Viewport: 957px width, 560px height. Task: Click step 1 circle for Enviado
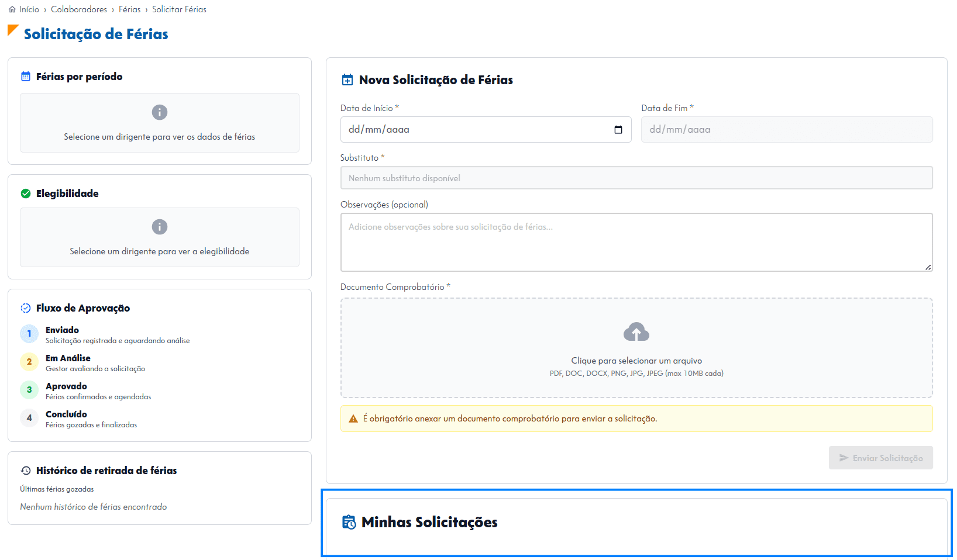coord(29,334)
